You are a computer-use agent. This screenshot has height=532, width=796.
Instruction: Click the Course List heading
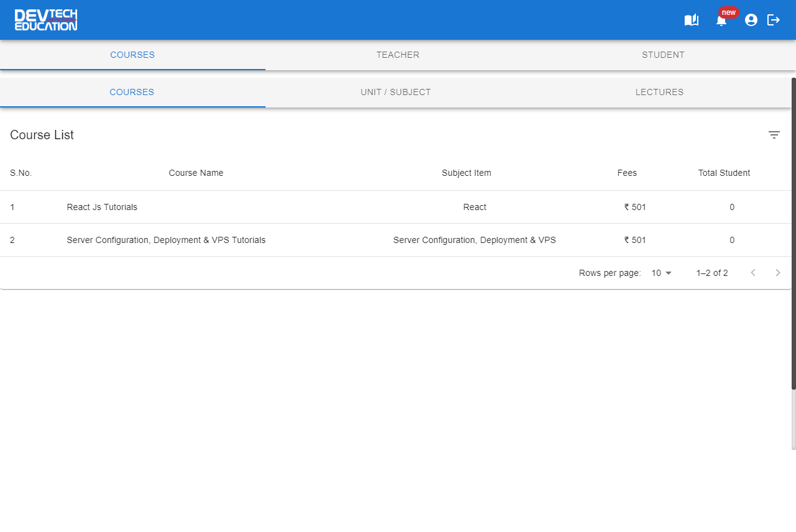[x=42, y=135]
